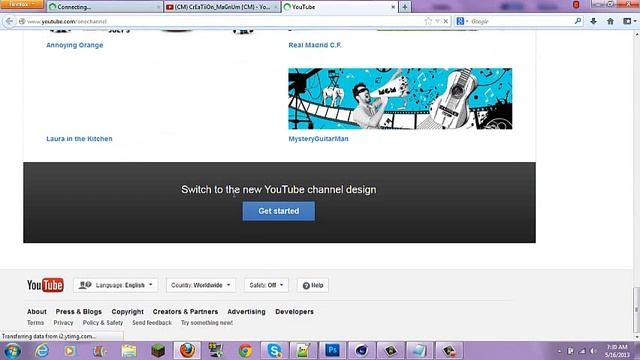Open a new browser tab
640x360 pixels.
[404, 7]
